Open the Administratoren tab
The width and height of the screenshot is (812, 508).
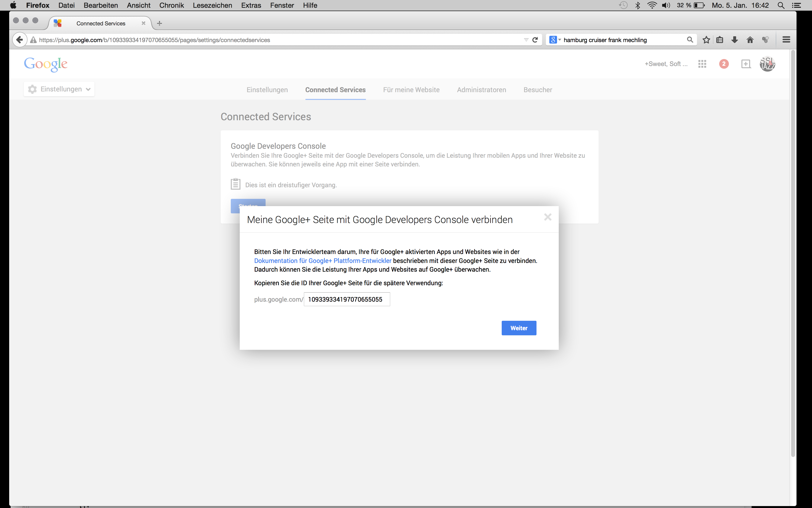tap(481, 90)
